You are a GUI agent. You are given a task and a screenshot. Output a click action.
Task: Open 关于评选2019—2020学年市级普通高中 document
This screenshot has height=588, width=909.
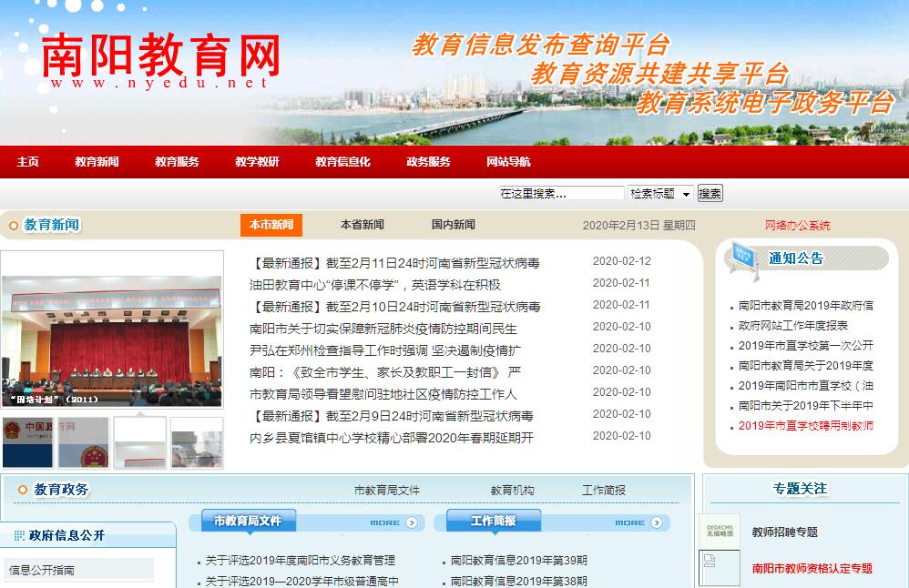[302, 581]
